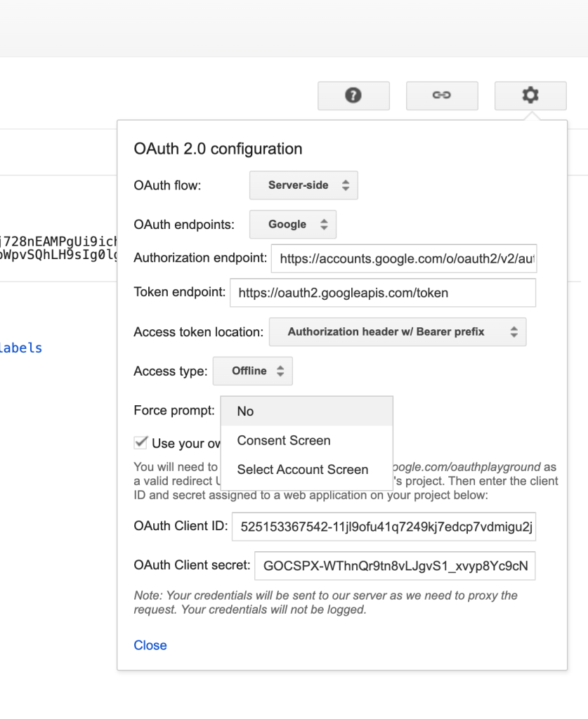Open the Access type Offline dropdown

(x=253, y=371)
